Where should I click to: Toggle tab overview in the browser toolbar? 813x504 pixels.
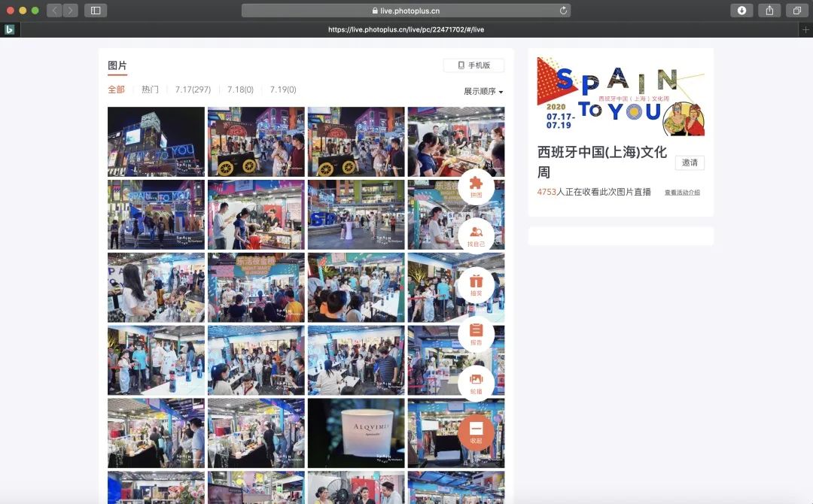[796, 11]
